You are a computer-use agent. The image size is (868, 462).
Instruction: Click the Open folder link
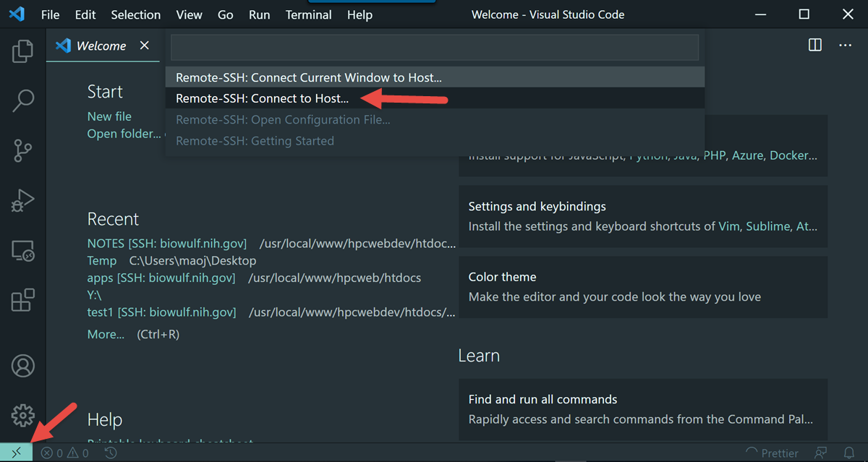(x=122, y=133)
